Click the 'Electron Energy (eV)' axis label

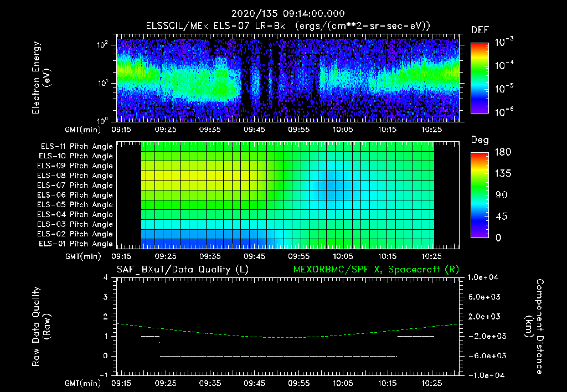41,78
